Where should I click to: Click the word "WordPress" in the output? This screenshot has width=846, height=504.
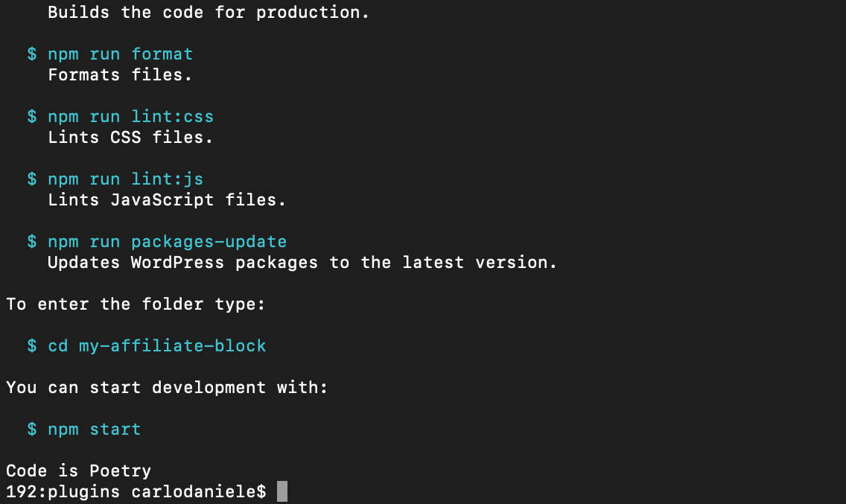pos(177,263)
